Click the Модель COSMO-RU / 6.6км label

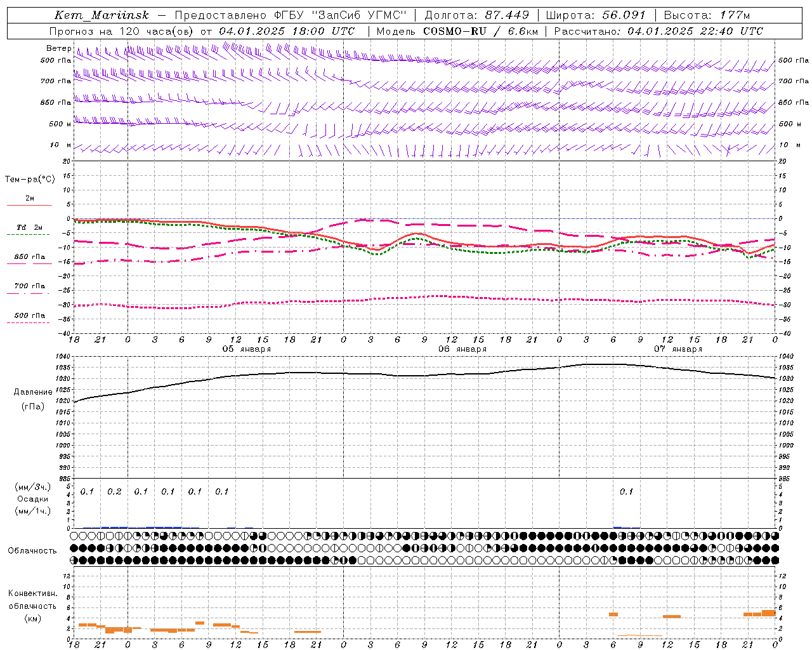coord(457,31)
